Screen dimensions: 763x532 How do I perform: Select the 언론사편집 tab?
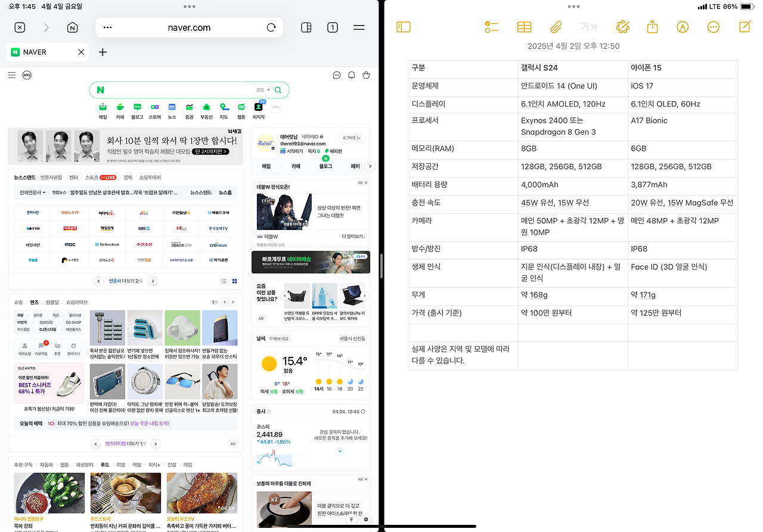(51, 178)
